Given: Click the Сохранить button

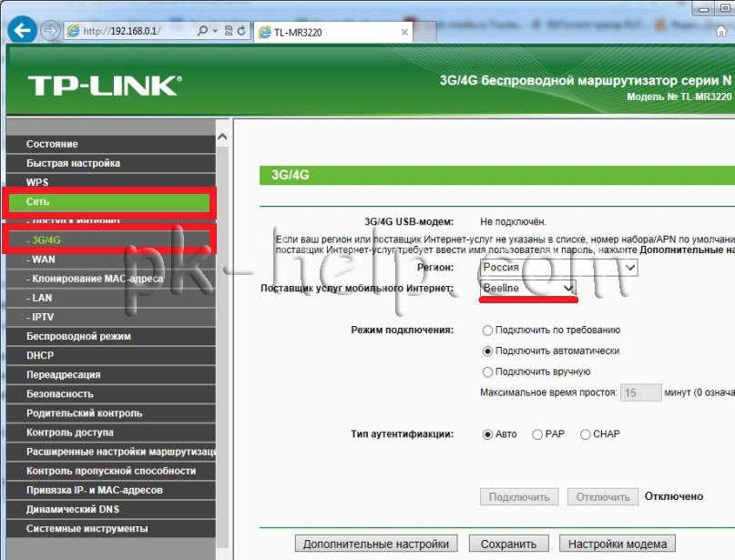Looking at the screenshot, I should [x=508, y=544].
